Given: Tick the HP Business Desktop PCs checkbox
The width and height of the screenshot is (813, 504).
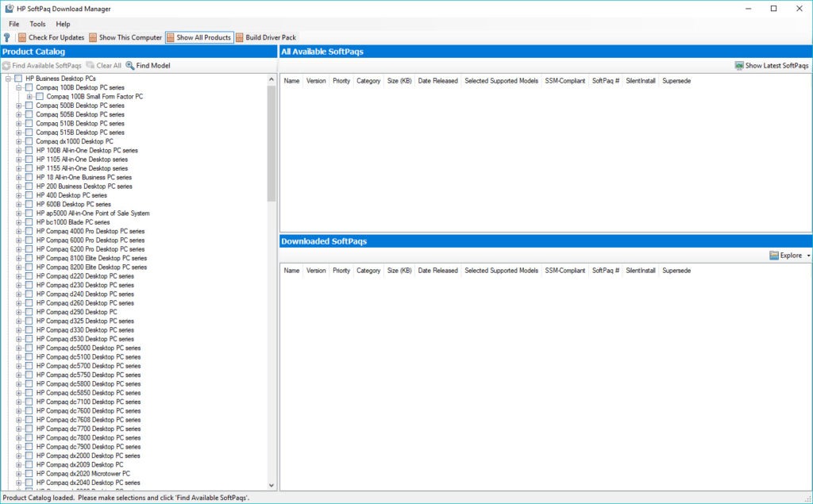Looking at the screenshot, I should click(19, 79).
